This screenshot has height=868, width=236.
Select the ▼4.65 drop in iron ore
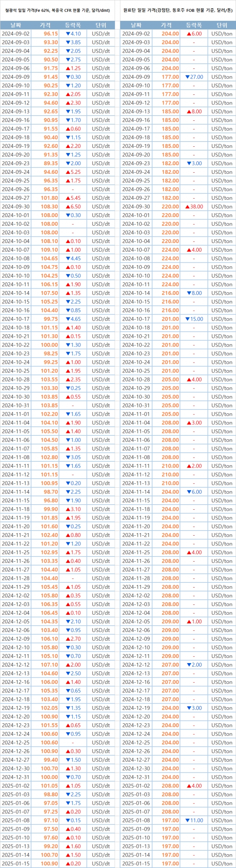(x=73, y=319)
